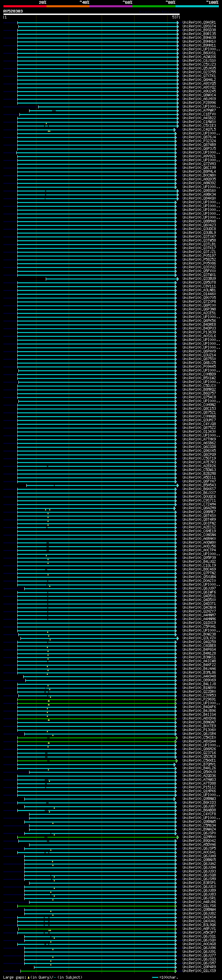Viewport: 222px width, 980px height.
Task: Click the green ~80% identity legend segment
Action: (x=154, y=6)
